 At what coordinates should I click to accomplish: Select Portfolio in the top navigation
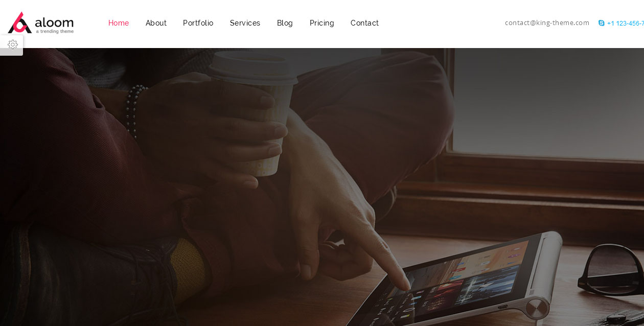[x=198, y=23]
